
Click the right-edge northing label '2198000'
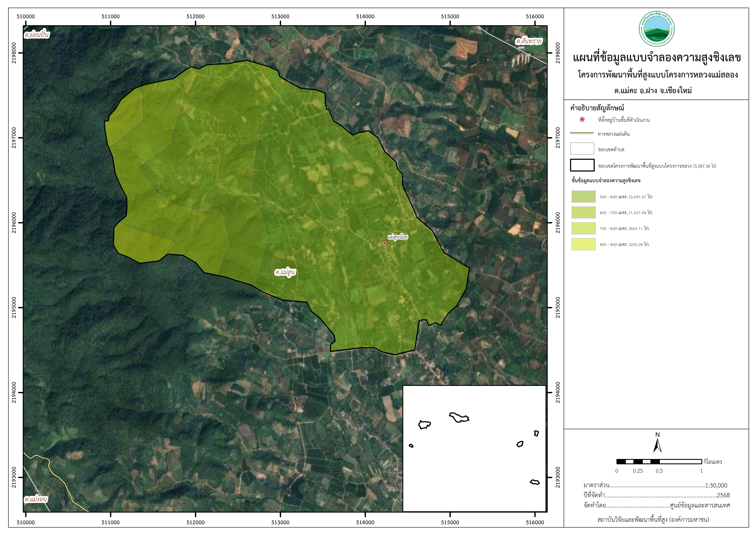558,53
